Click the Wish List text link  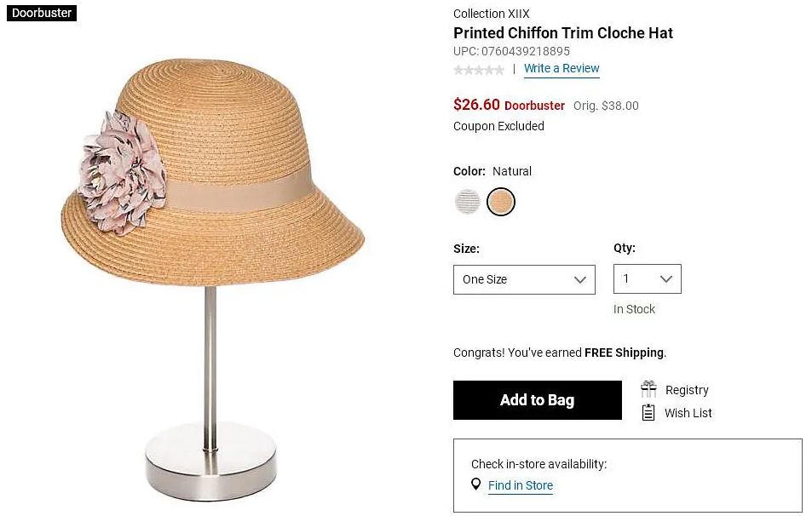tap(688, 413)
